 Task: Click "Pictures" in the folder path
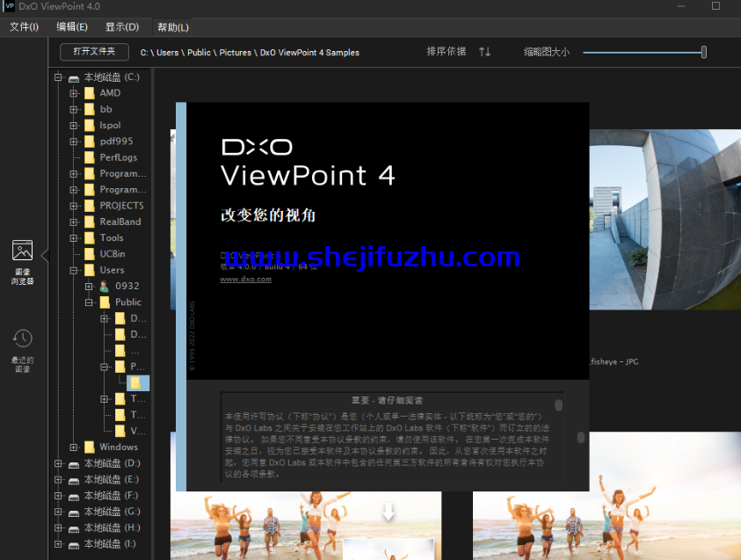click(x=236, y=53)
